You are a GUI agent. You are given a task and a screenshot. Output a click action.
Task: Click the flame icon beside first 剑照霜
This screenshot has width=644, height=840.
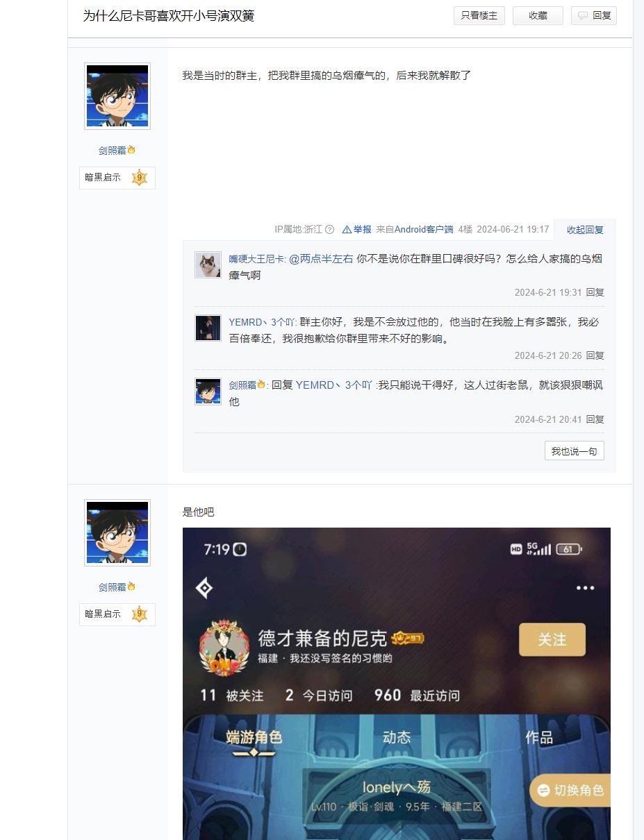131,150
